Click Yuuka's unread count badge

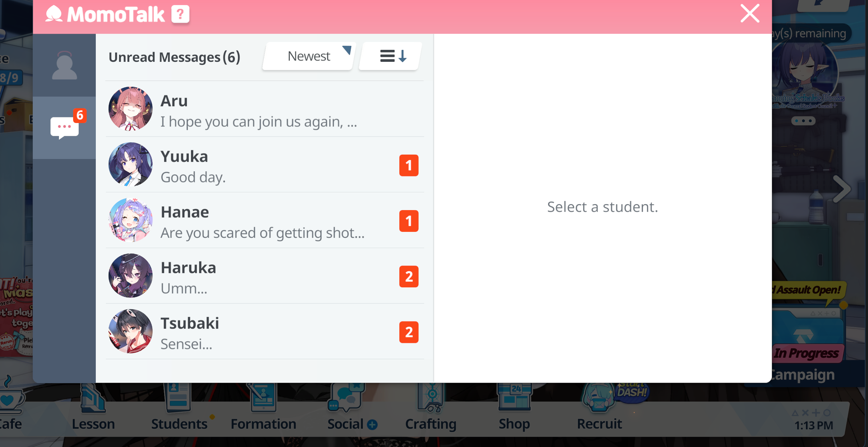[x=409, y=165]
